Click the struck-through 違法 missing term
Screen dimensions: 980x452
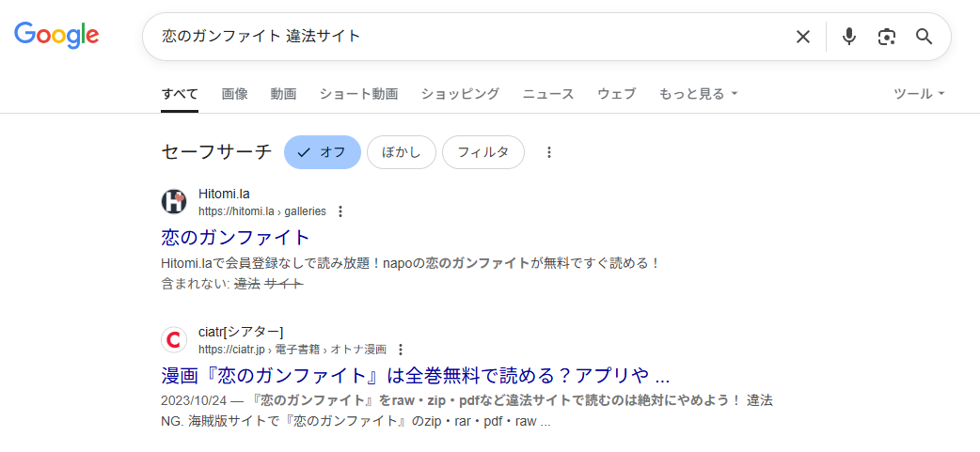pos(246,284)
